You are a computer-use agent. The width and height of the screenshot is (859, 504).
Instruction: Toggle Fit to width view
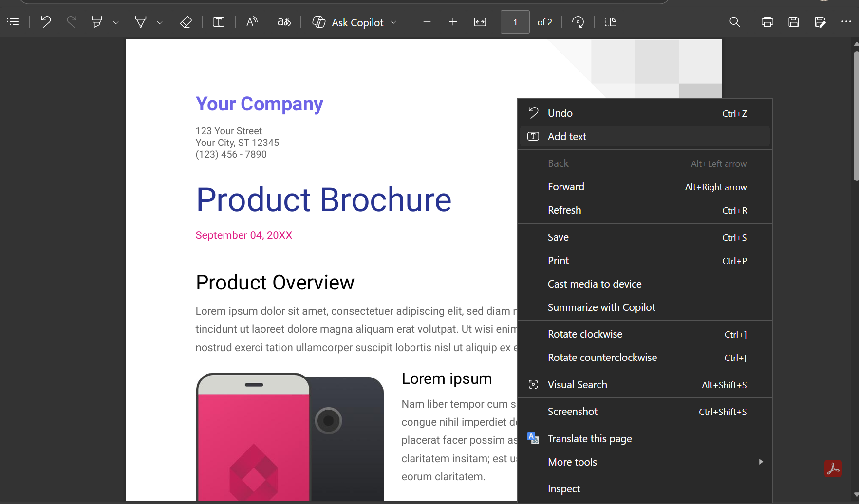click(x=480, y=22)
